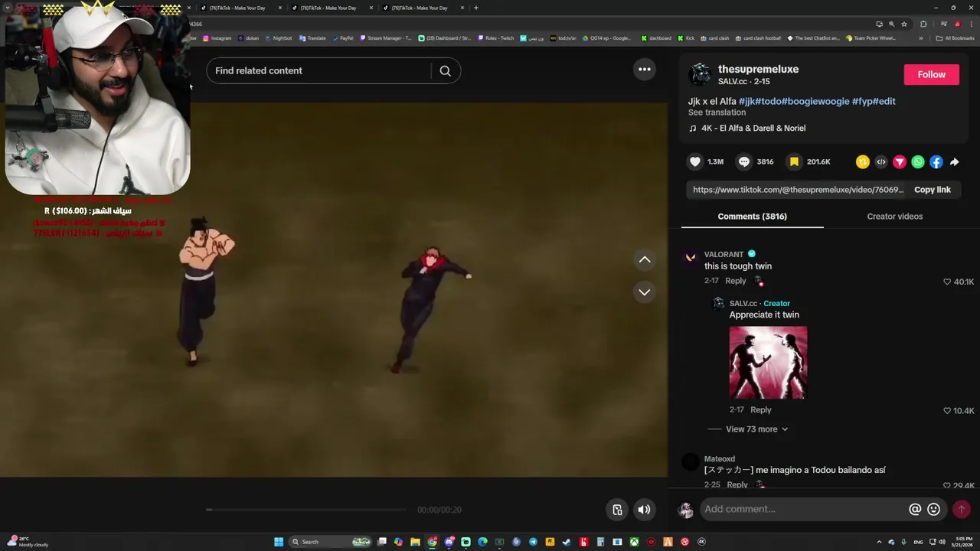The image size is (980, 551).
Task: Reply to VALORANT comment
Action: 735,281
